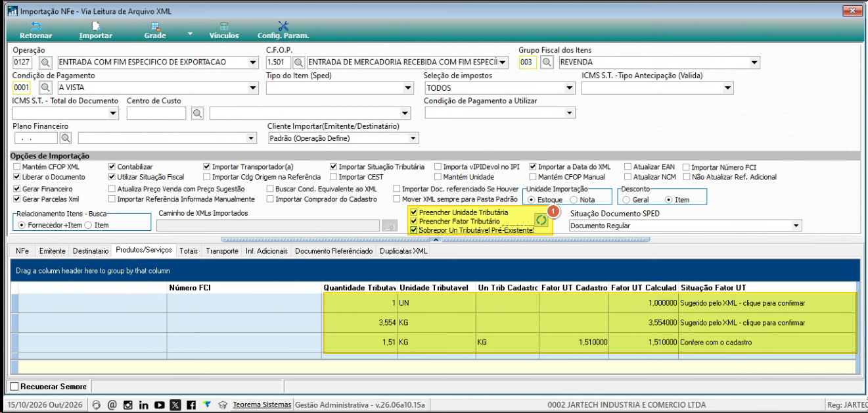
Task: Open the Teorema Sistemas link
Action: [x=262, y=404]
